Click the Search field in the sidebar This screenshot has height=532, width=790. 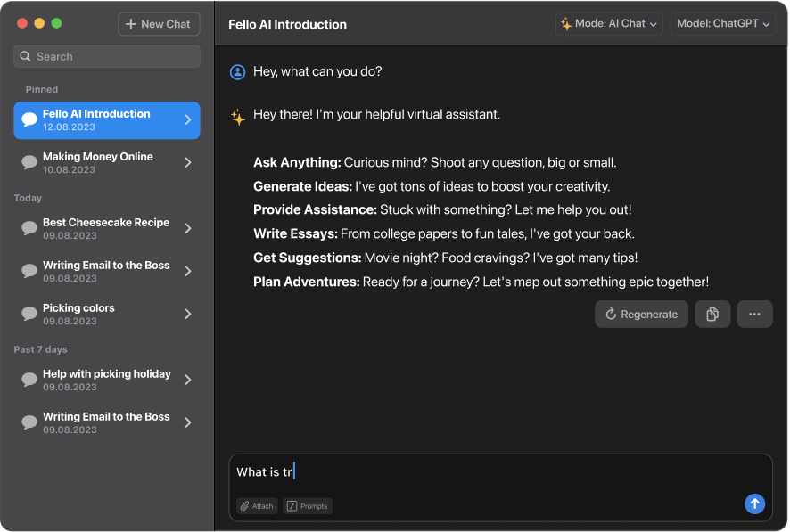[107, 57]
